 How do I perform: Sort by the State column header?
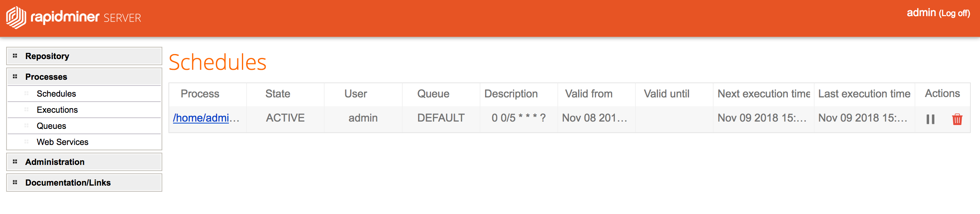(x=278, y=94)
